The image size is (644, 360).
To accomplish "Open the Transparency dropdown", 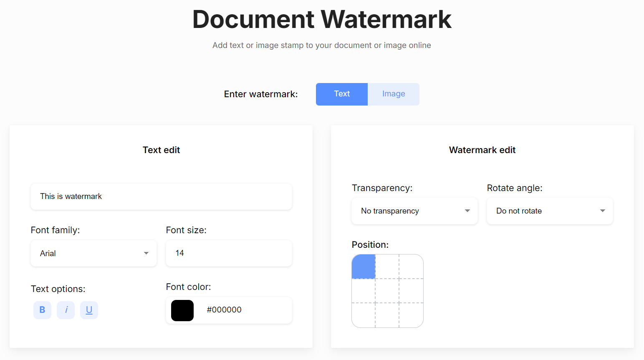I will [x=414, y=211].
